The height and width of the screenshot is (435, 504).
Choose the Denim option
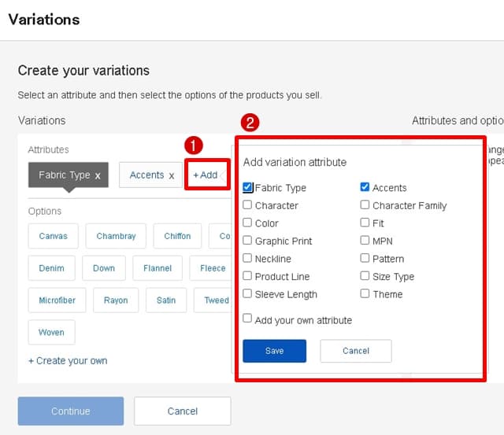coord(52,268)
